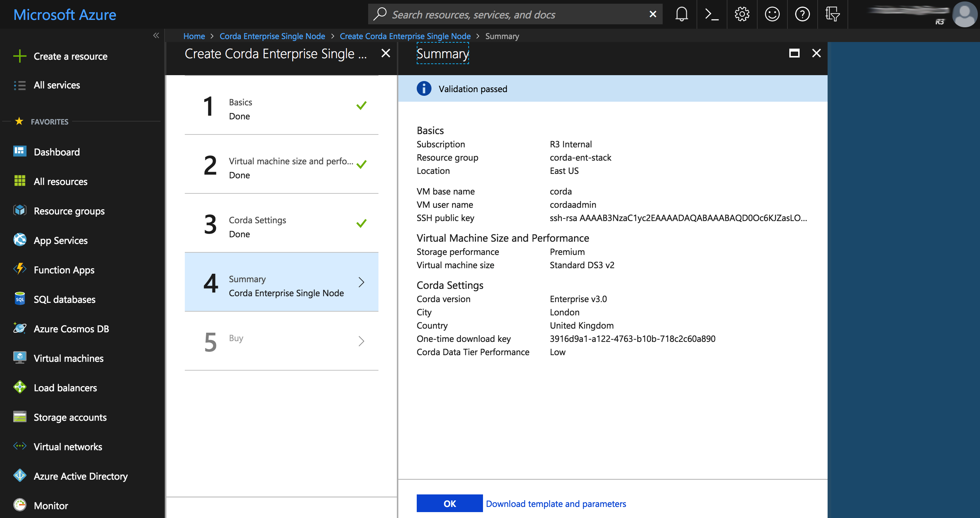Click the OK button
980x518 pixels.
[x=450, y=503]
